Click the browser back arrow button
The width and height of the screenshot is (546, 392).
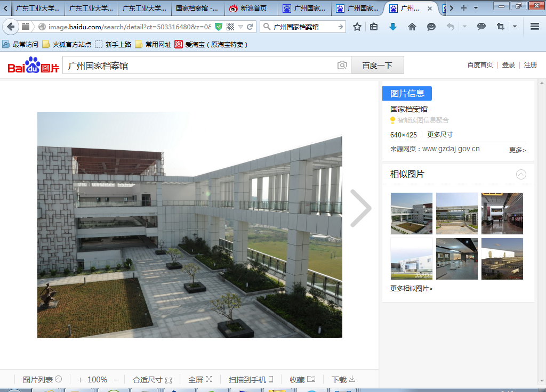click(11, 27)
